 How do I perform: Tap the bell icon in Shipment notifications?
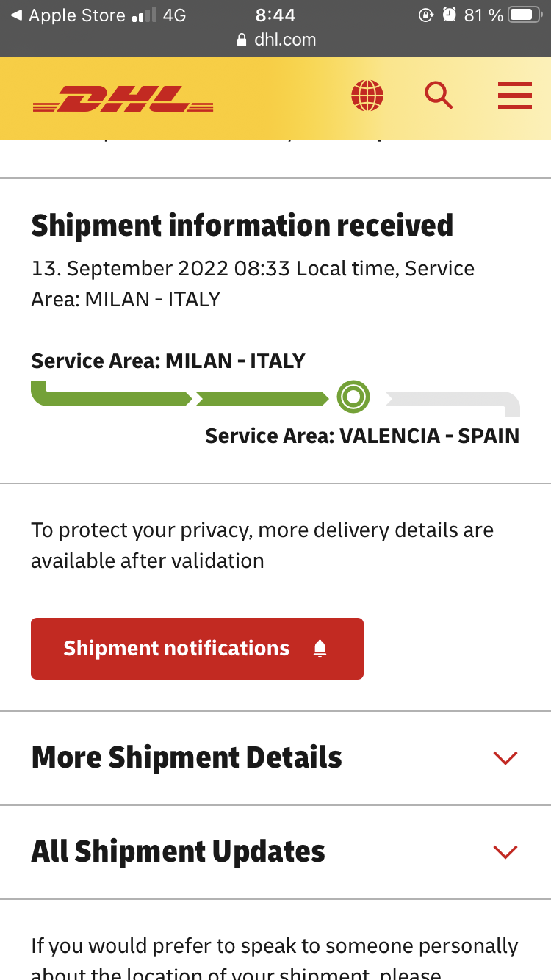[x=320, y=649]
